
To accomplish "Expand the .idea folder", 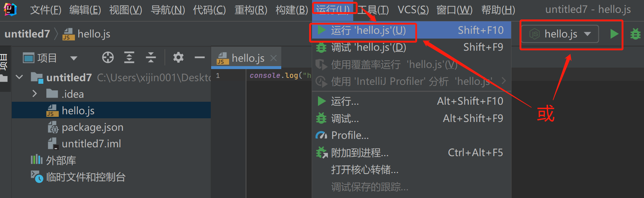I will [35, 94].
